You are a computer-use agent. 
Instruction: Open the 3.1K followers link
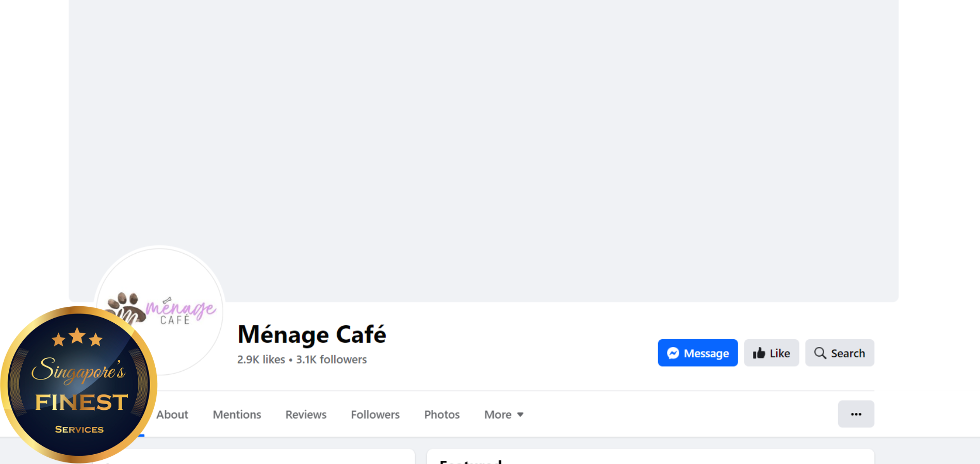click(x=331, y=359)
